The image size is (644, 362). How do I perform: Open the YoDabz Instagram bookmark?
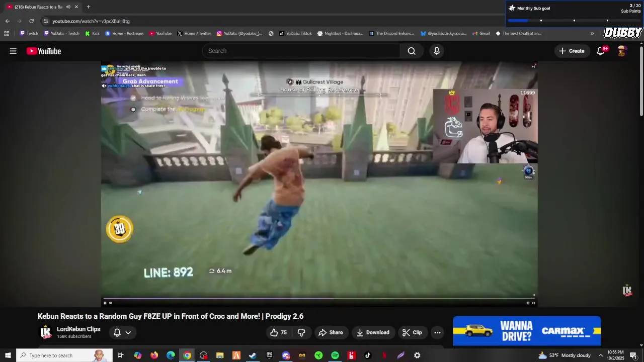pos(239,34)
